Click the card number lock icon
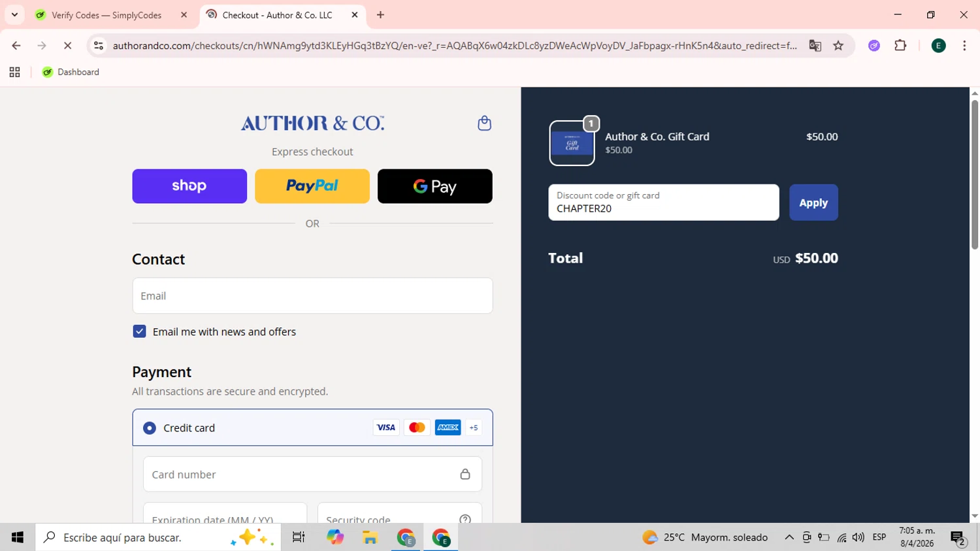 tap(465, 475)
